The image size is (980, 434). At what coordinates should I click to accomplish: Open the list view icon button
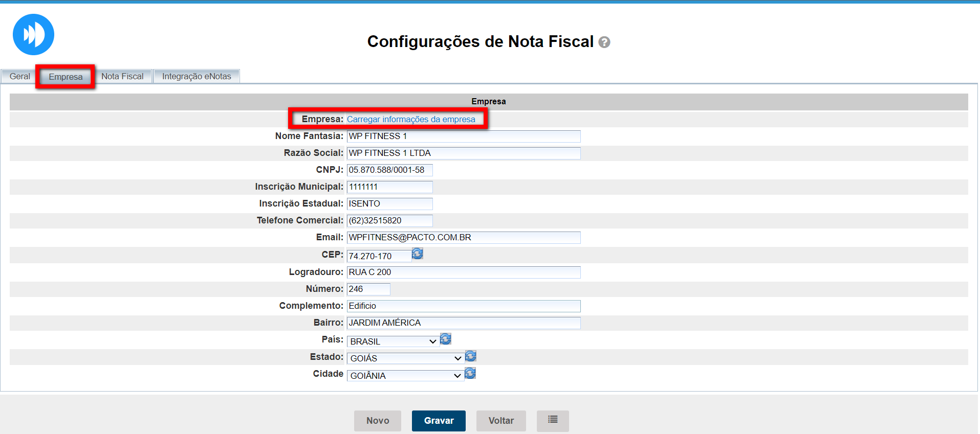[x=553, y=420]
